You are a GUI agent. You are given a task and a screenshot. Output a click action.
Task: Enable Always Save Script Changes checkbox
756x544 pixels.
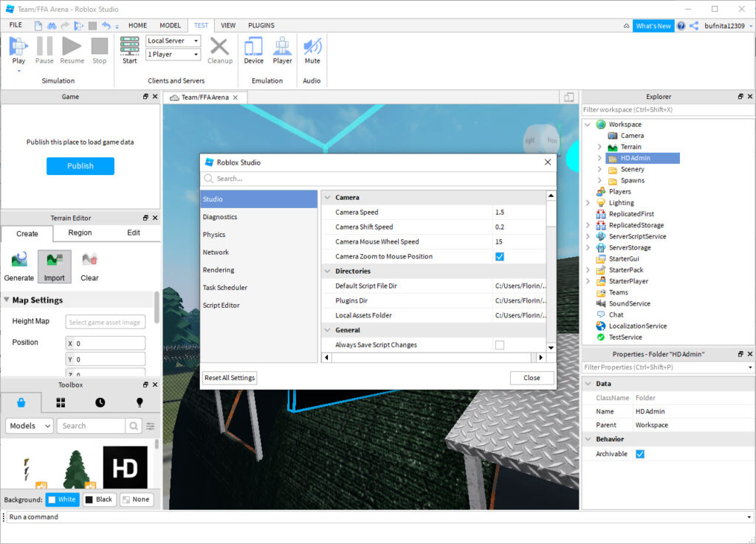[x=500, y=345]
